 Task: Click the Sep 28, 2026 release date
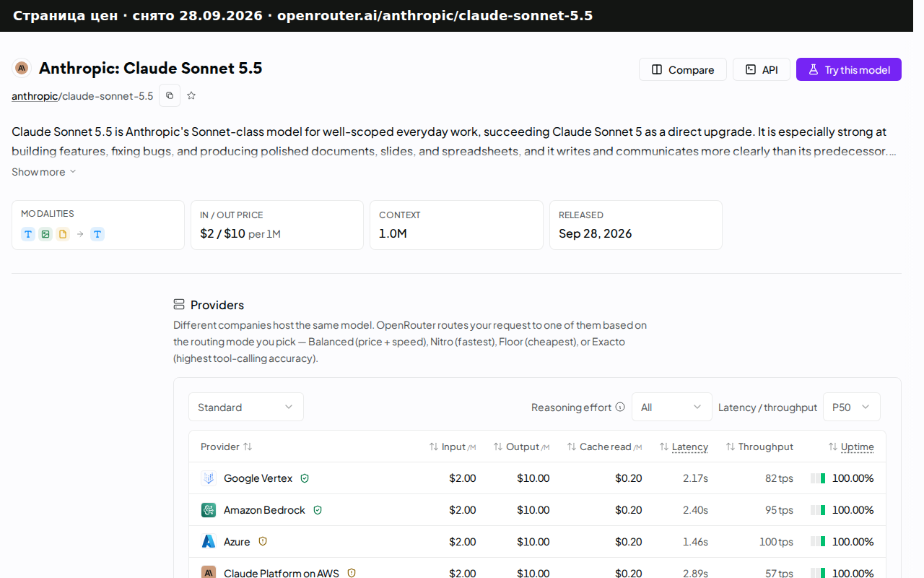[596, 233]
